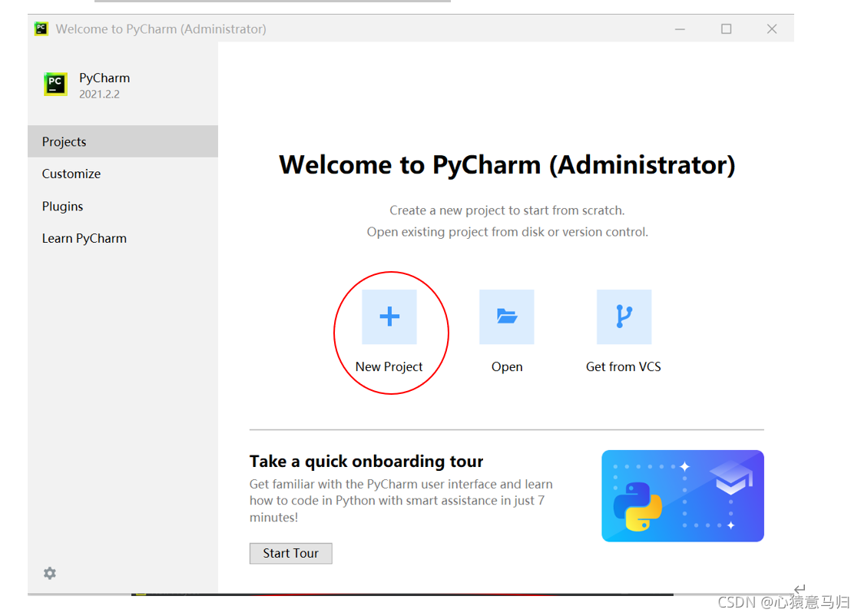Click the New Project label

(389, 366)
